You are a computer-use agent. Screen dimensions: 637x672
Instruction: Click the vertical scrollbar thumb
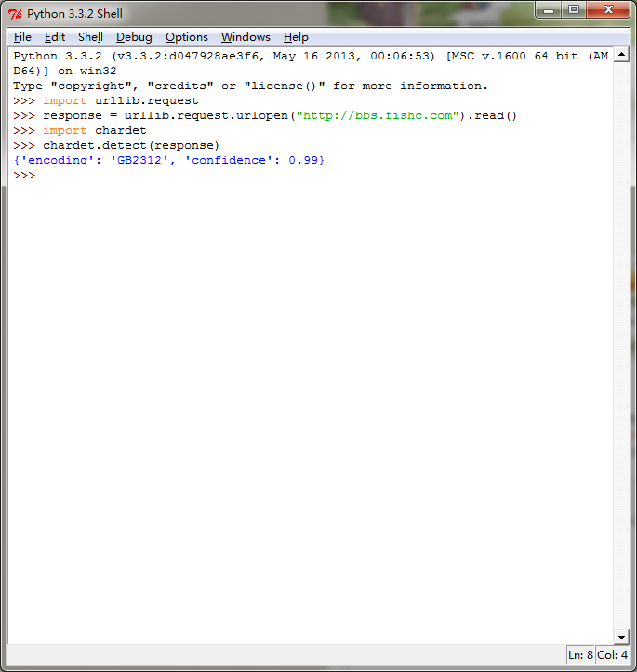point(621,344)
